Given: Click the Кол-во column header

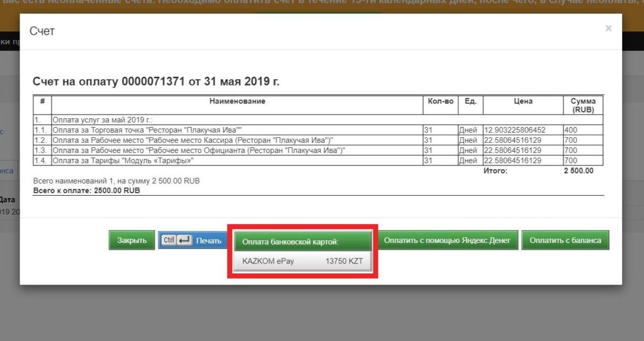Looking at the screenshot, I should point(440,101).
